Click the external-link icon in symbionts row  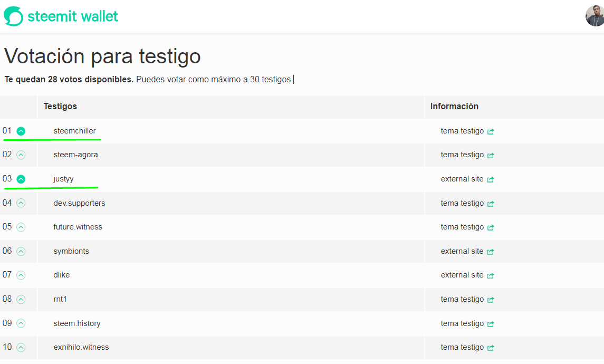click(491, 252)
